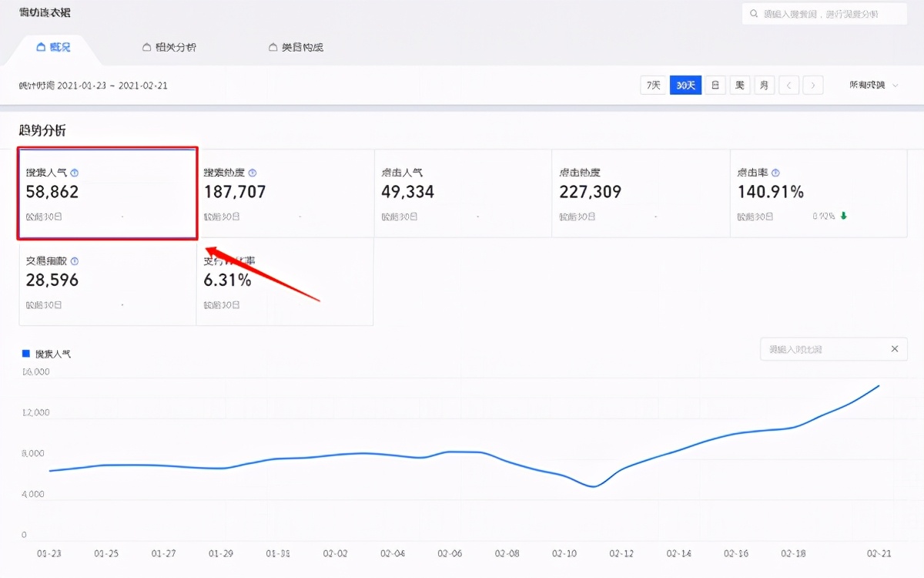
Task: Clear the compare keyword box with the X icon
Action: [x=894, y=349]
